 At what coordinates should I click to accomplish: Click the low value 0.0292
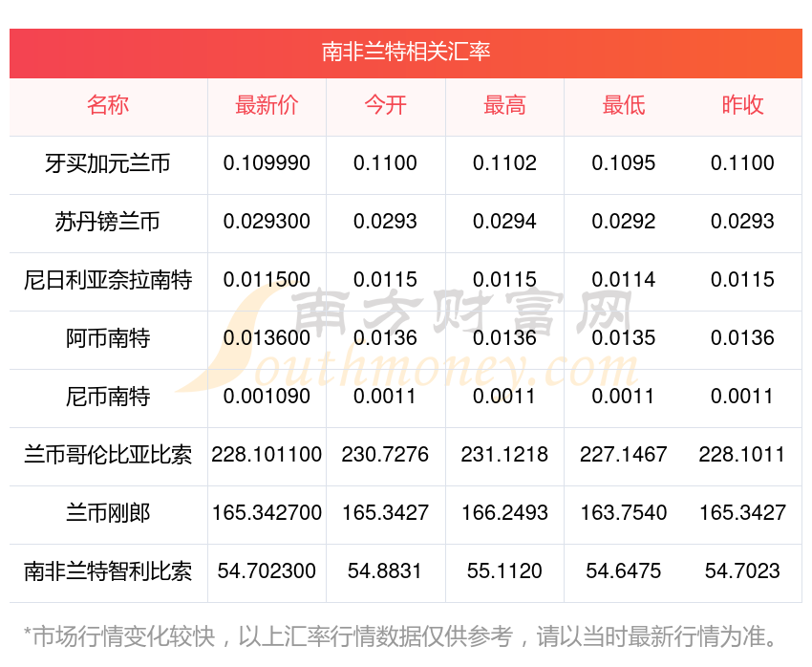coord(624,222)
